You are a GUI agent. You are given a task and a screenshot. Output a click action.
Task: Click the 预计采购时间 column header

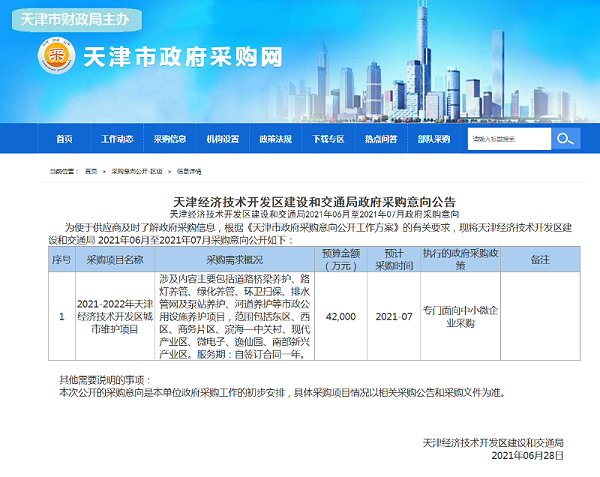pyautogui.click(x=394, y=260)
